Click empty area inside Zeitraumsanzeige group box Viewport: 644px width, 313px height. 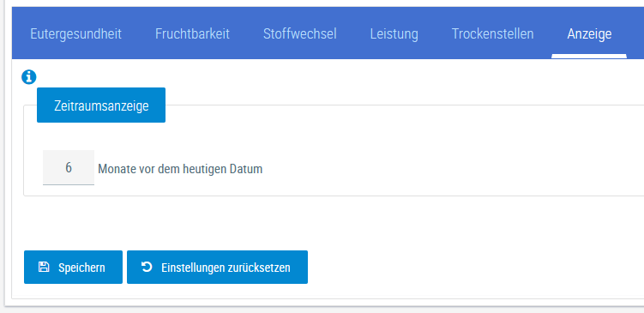(x=411, y=156)
